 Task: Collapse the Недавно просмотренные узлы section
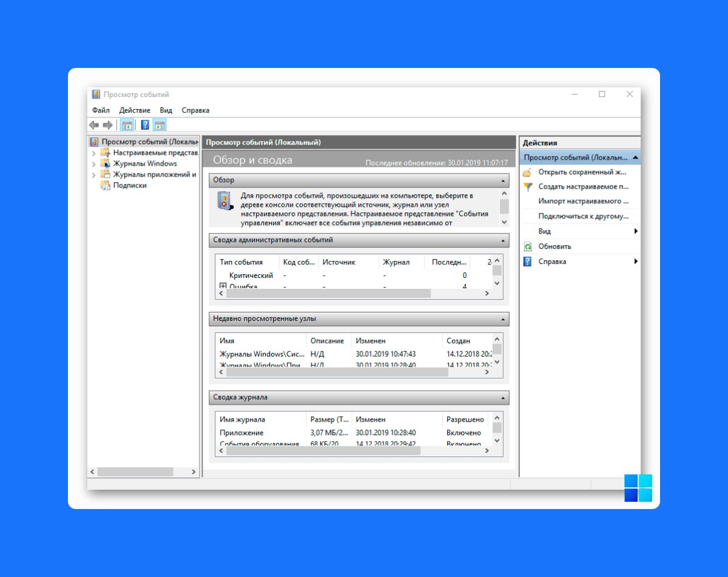[x=503, y=319]
